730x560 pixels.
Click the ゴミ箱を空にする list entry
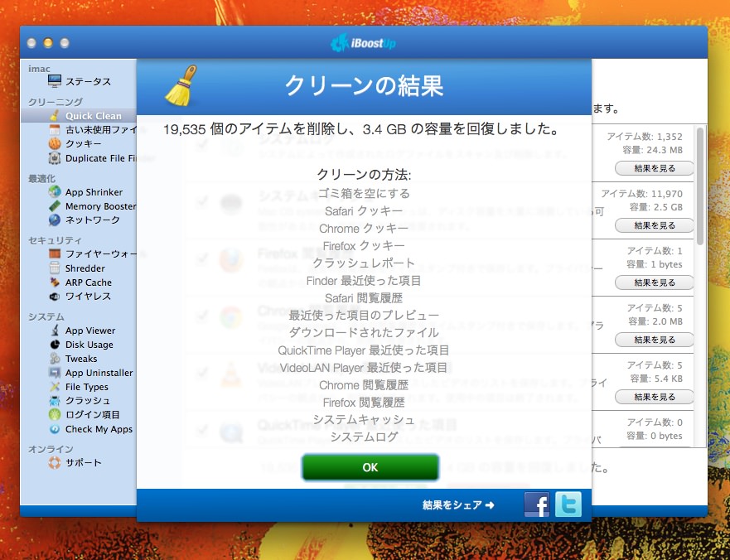point(364,193)
